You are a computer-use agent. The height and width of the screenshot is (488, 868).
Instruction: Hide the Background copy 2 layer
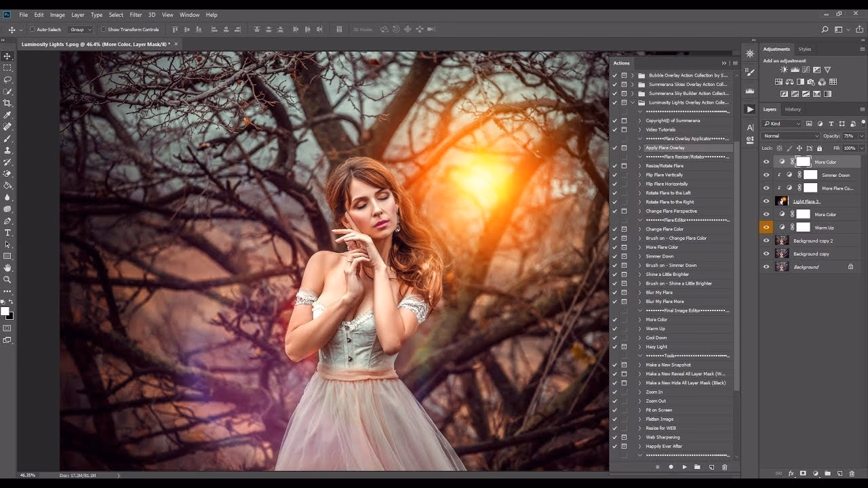tap(766, 241)
